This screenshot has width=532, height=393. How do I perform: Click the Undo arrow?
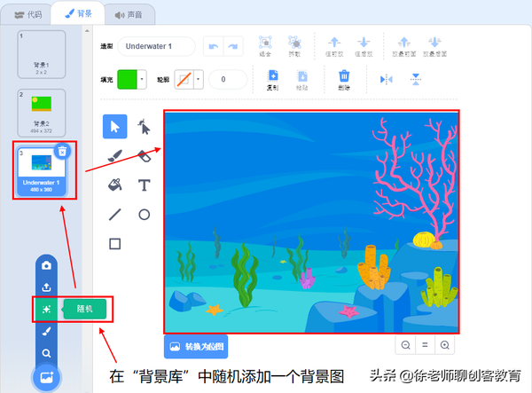pos(214,46)
